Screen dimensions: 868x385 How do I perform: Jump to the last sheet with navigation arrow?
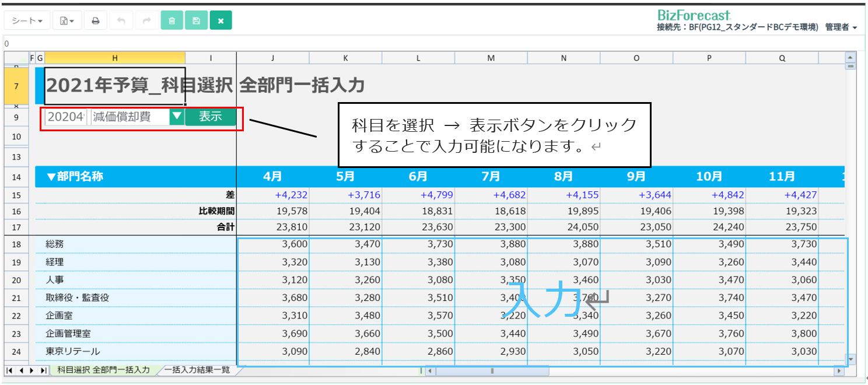[44, 370]
